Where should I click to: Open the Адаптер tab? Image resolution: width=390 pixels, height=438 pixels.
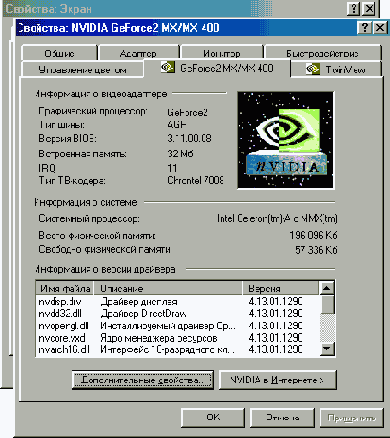pos(138,53)
